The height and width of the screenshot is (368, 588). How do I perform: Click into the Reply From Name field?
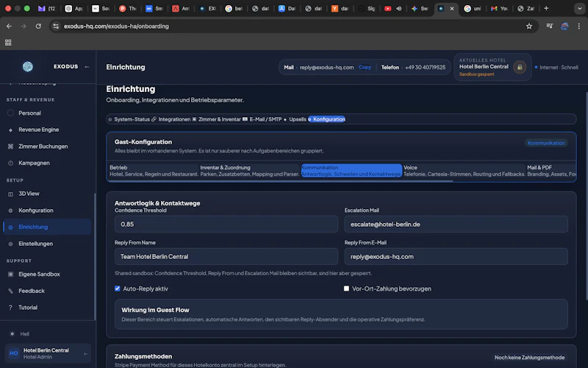(226, 256)
